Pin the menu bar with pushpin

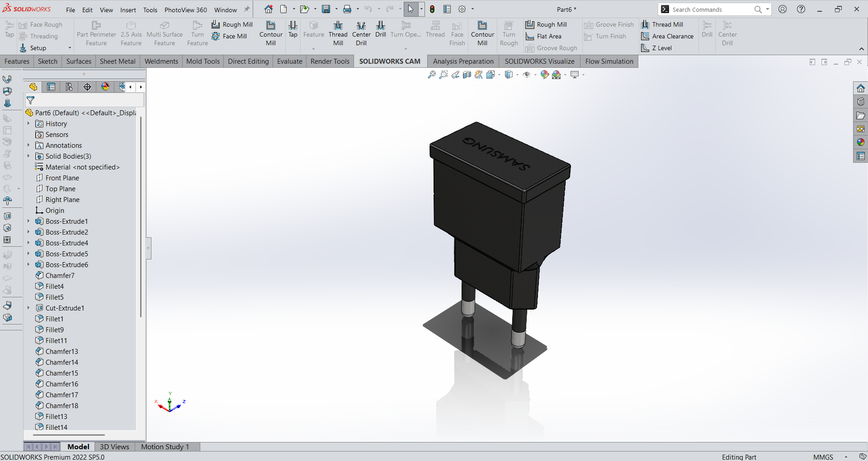(x=247, y=9)
